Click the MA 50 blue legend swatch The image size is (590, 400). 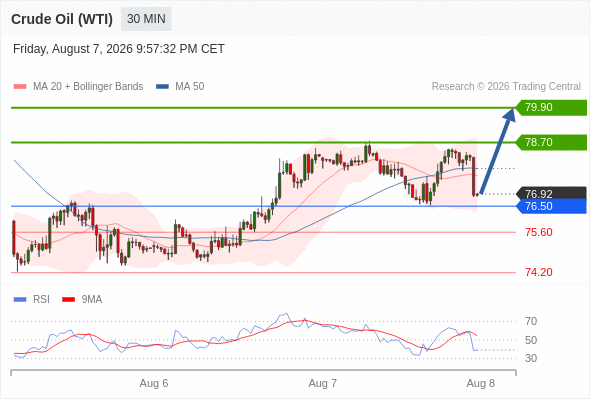pos(162,87)
